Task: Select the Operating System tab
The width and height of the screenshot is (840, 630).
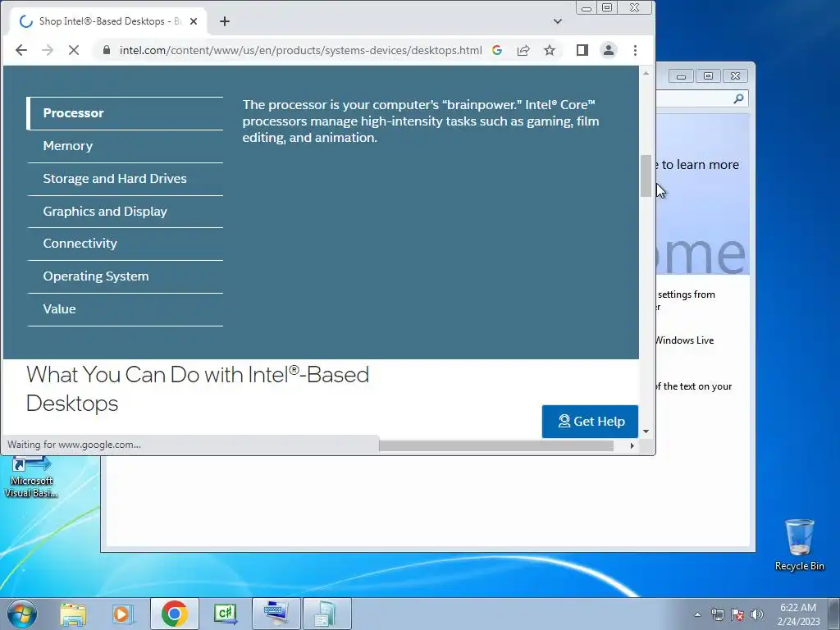Action: tap(125, 276)
